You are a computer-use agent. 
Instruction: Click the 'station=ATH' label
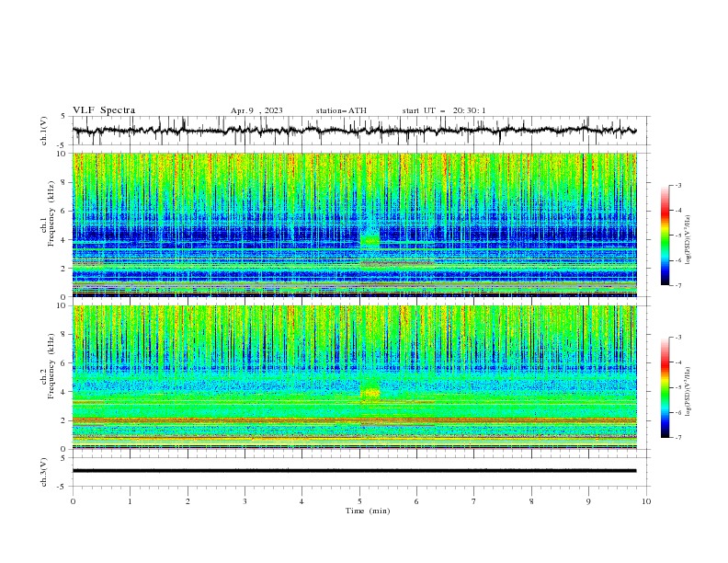341,110
